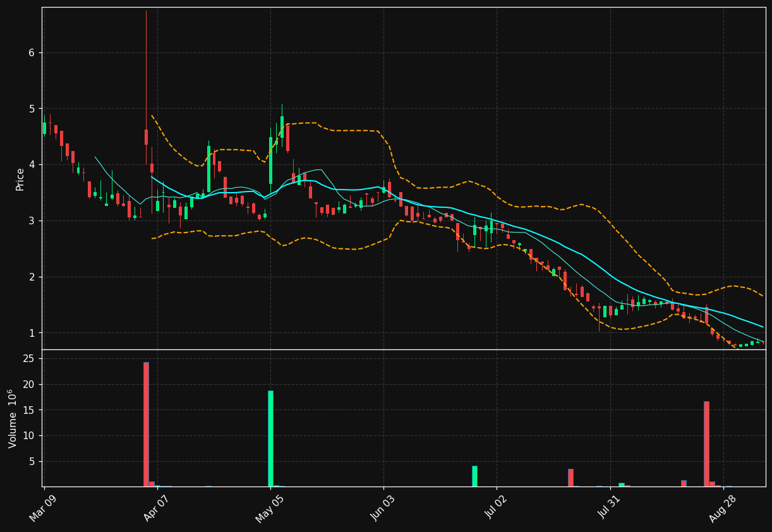Click the green volume bar before Jul 02
Viewport: 772px width, 532px height.
pyautogui.click(x=474, y=476)
